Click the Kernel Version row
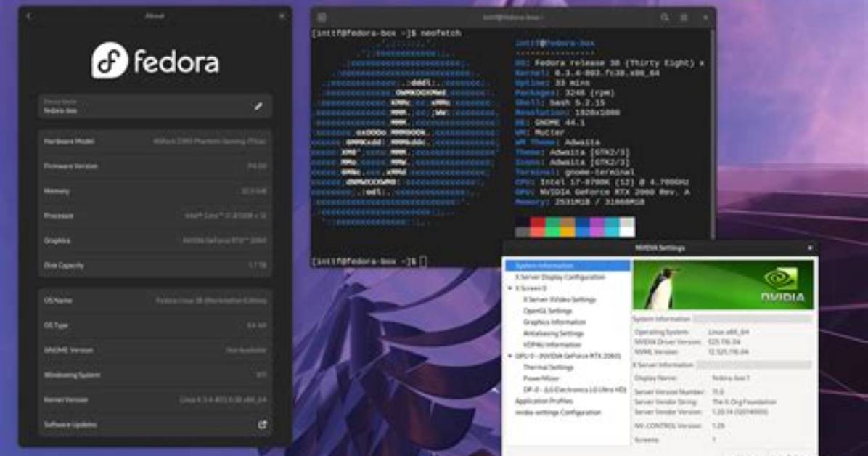 [x=155, y=399]
